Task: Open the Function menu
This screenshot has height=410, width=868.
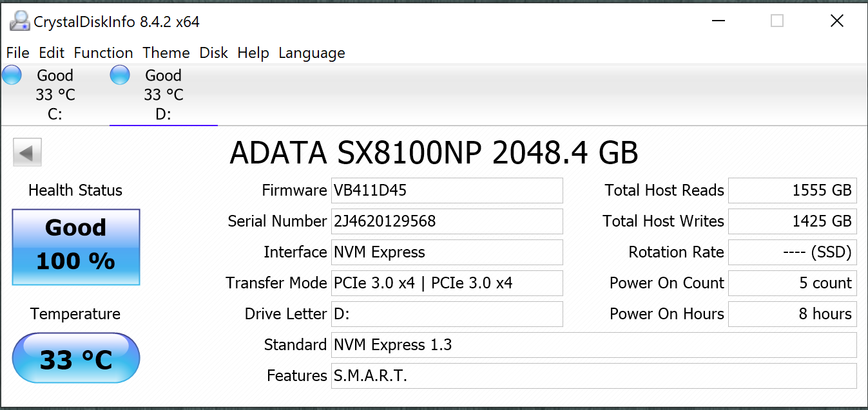Action: point(103,53)
